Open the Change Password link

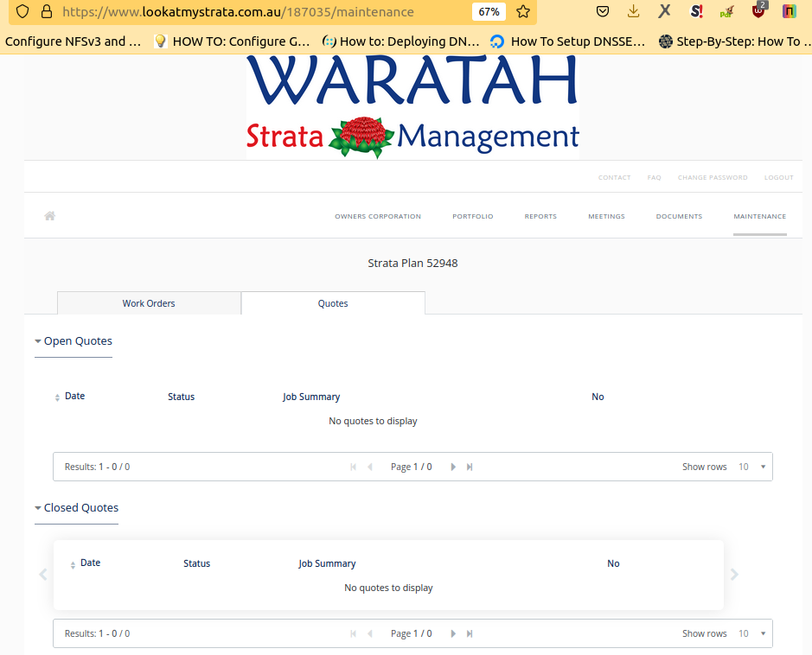click(x=713, y=177)
